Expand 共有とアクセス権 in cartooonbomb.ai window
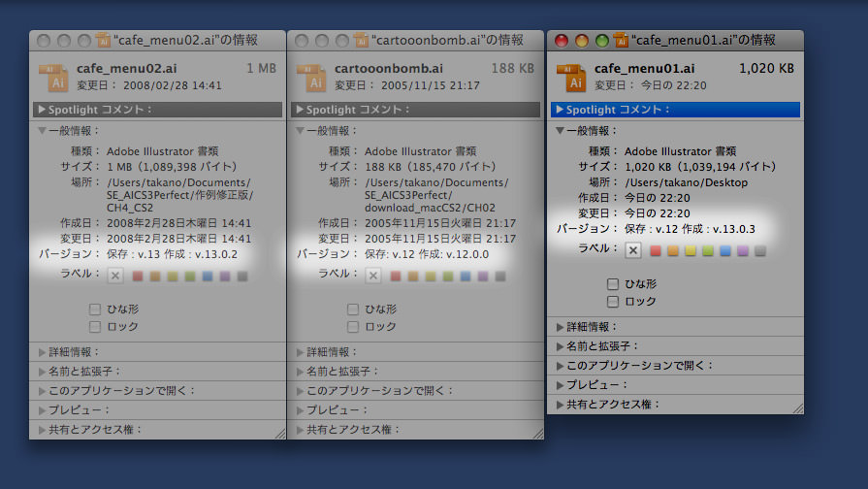This screenshot has height=489, width=868. click(x=300, y=430)
